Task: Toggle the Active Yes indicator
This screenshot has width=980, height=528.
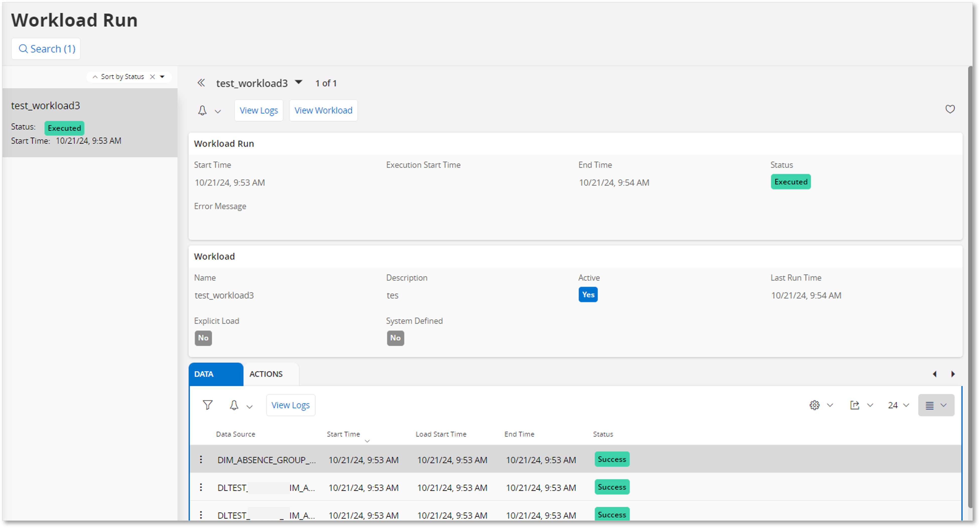Action: (588, 295)
